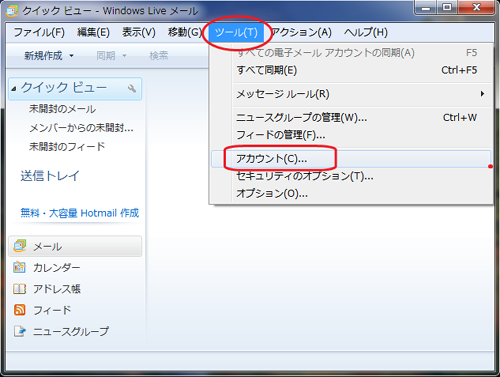Select 未開封のメール in Quick View

(x=62, y=109)
